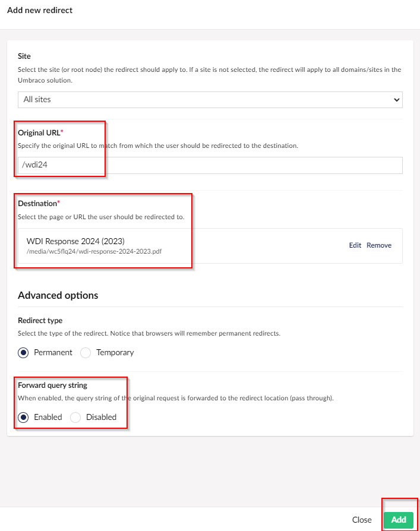
Task: Click the Destination label
Action: (x=39, y=204)
